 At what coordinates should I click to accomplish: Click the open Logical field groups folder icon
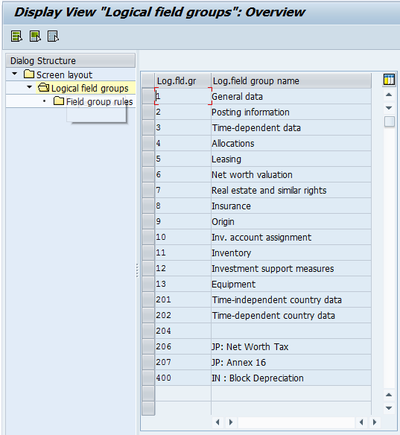pyautogui.click(x=44, y=87)
